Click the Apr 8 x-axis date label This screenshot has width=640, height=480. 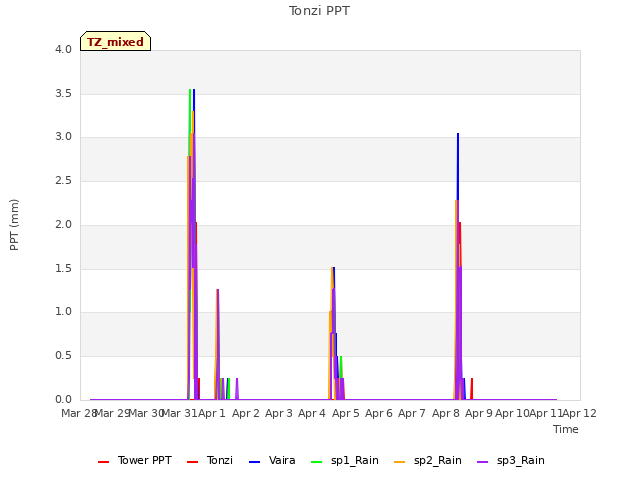[x=446, y=413]
